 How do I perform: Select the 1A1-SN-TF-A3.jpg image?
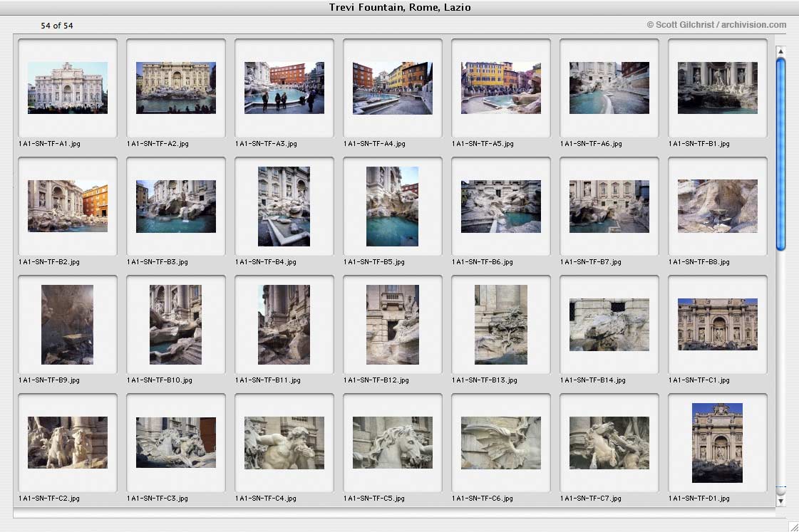tap(284, 88)
